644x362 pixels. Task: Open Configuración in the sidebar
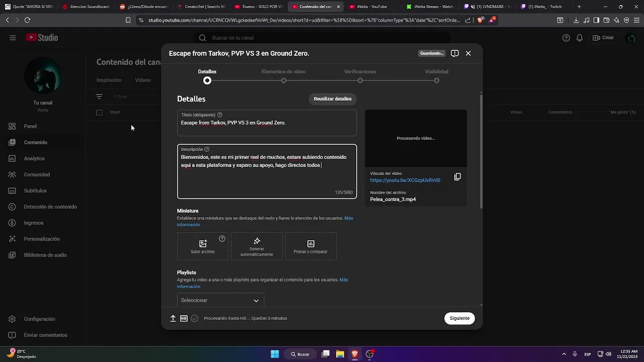pyautogui.click(x=43, y=319)
